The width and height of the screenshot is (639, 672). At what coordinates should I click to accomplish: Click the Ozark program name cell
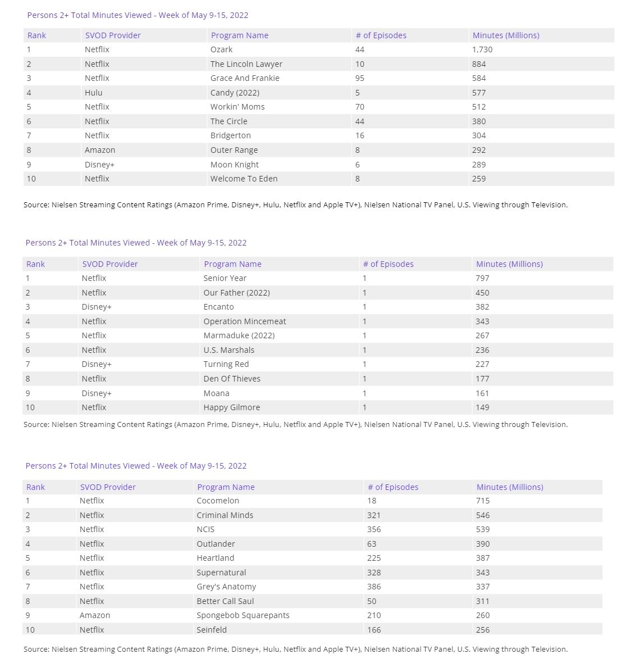[x=221, y=49]
